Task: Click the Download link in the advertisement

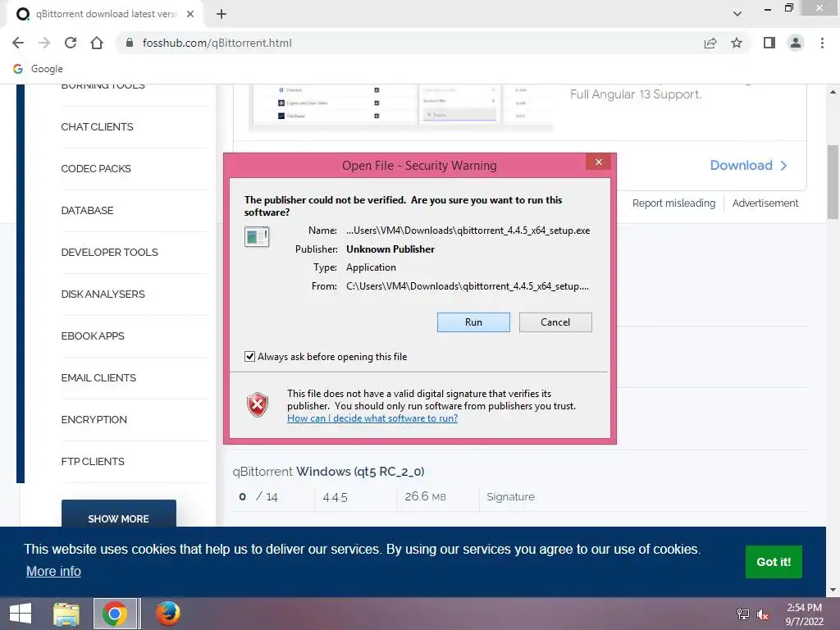Action: [741, 165]
